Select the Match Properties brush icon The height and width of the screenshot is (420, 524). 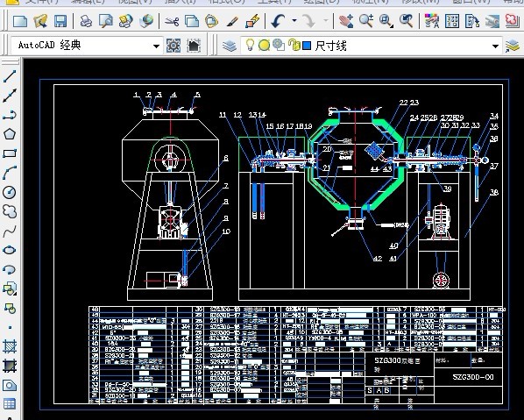click(232, 21)
